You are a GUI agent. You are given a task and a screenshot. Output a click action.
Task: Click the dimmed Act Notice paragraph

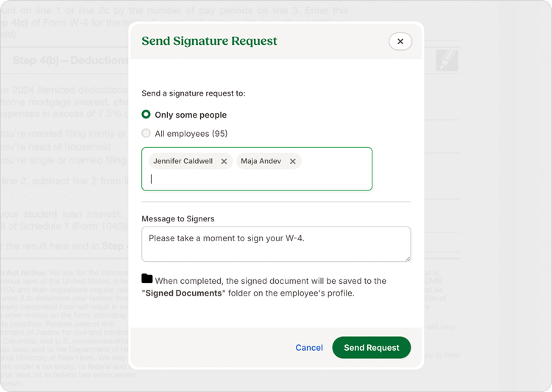click(67, 328)
